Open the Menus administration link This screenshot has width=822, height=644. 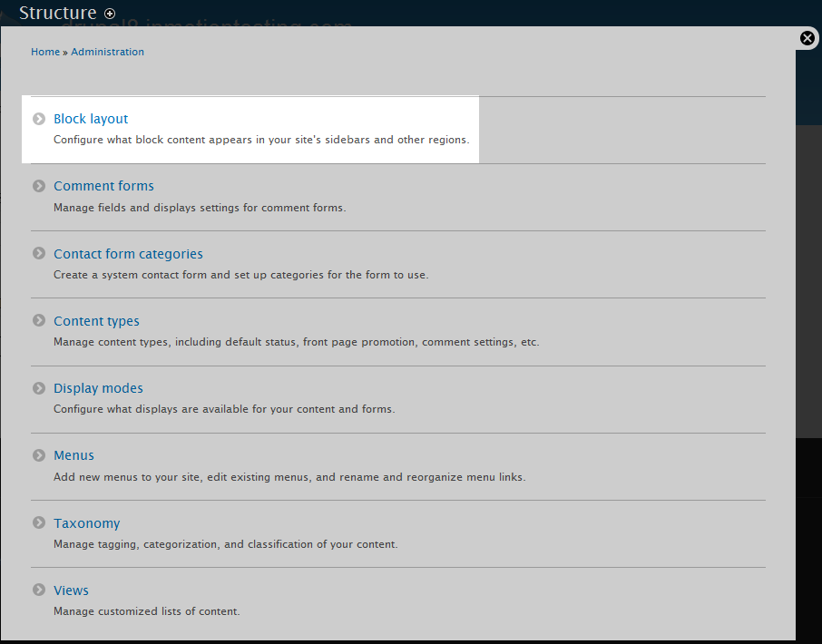[73, 455]
